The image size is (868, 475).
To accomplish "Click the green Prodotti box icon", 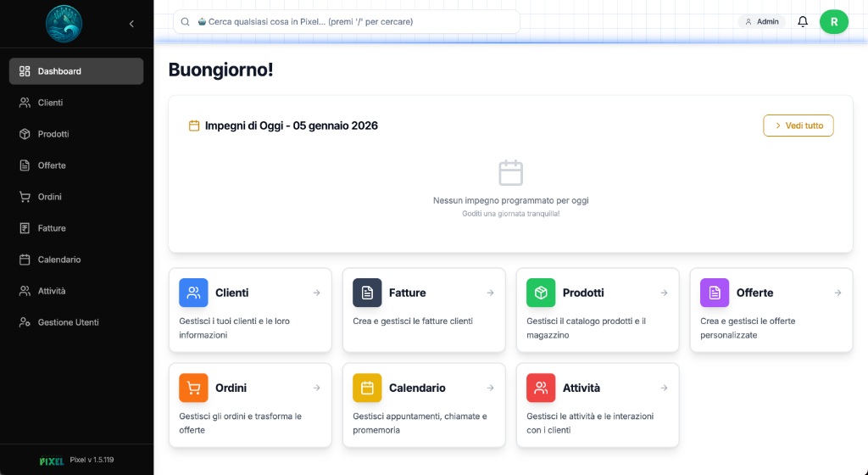I will tap(541, 293).
